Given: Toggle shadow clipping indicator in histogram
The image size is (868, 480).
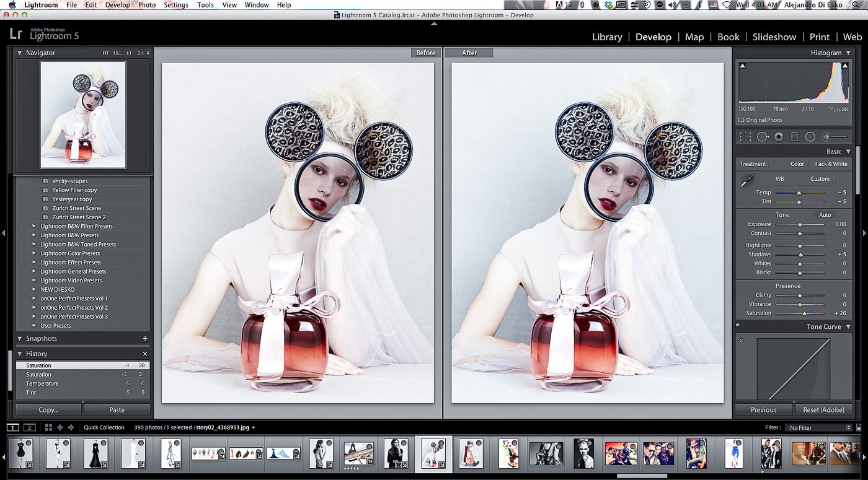Looking at the screenshot, I should [743, 65].
